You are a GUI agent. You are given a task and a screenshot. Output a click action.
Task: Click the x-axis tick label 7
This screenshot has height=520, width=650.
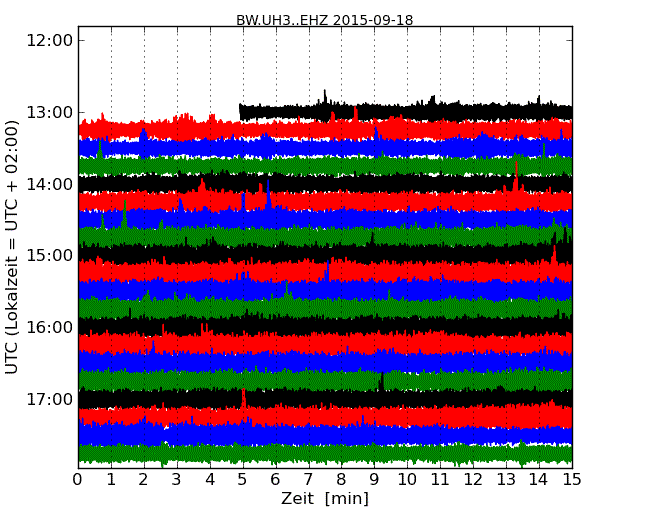click(308, 480)
